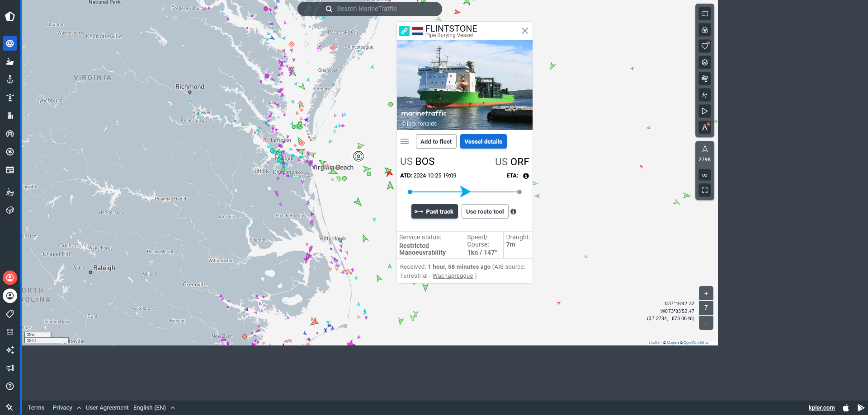Zoom in with the plus button

pos(706,293)
